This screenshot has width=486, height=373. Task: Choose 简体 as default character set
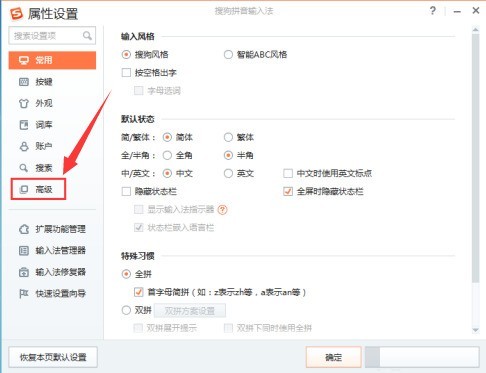(167, 137)
